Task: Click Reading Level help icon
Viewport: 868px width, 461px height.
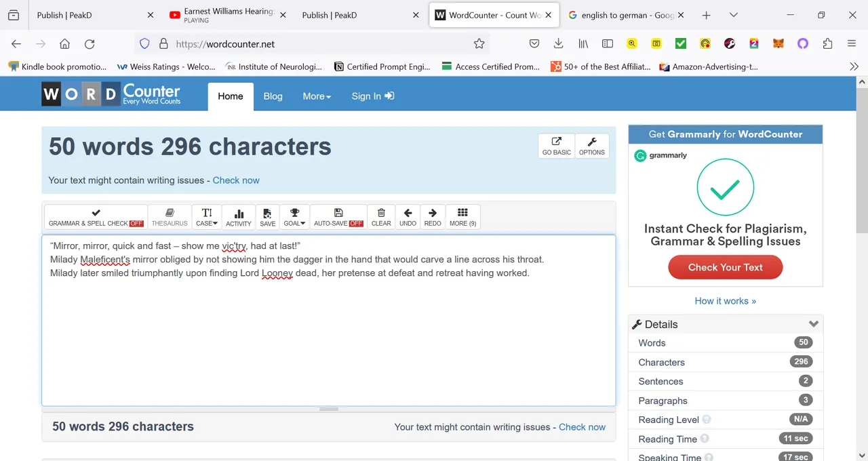Action: (707, 420)
